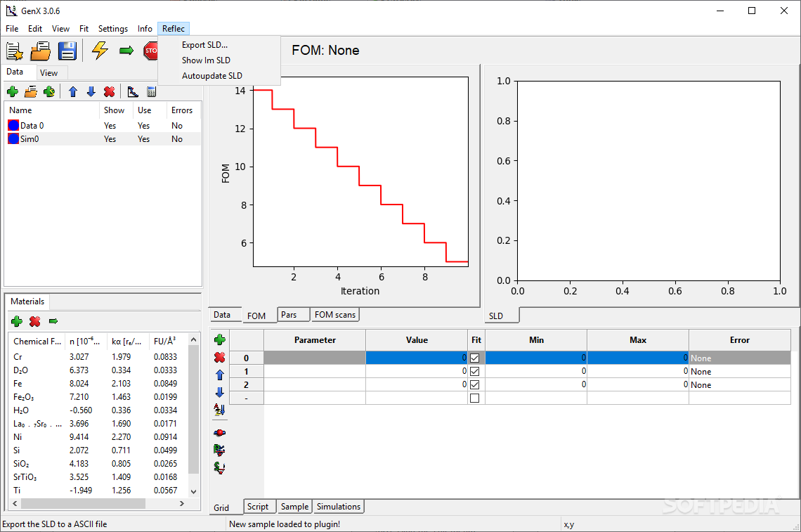
Task: Add a new data set with green plus
Action: [x=13, y=91]
